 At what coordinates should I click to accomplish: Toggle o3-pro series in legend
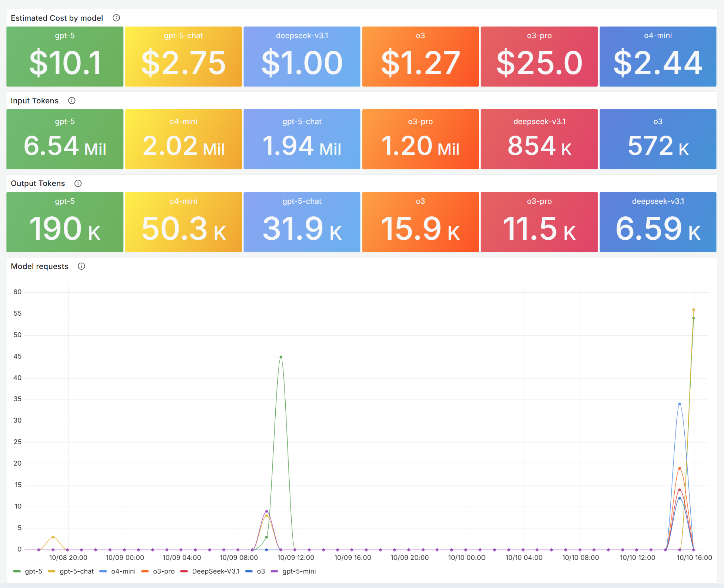pyautogui.click(x=163, y=571)
